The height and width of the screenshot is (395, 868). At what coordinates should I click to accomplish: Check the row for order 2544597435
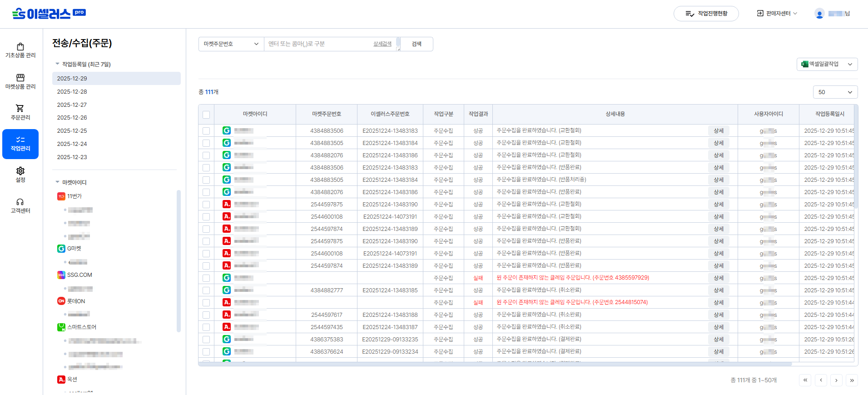pyautogui.click(x=206, y=327)
